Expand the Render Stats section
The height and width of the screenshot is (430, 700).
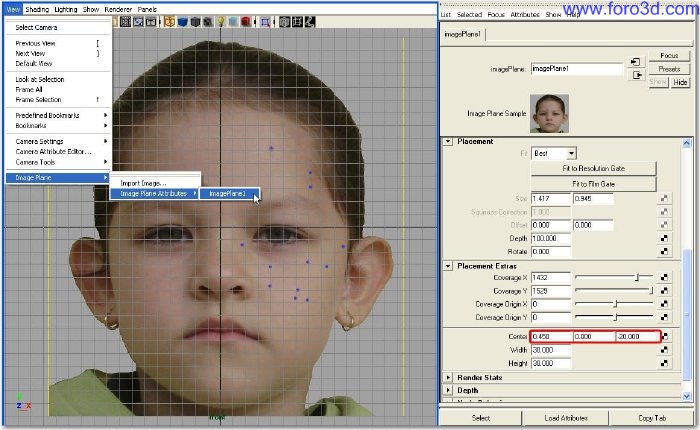[448, 377]
